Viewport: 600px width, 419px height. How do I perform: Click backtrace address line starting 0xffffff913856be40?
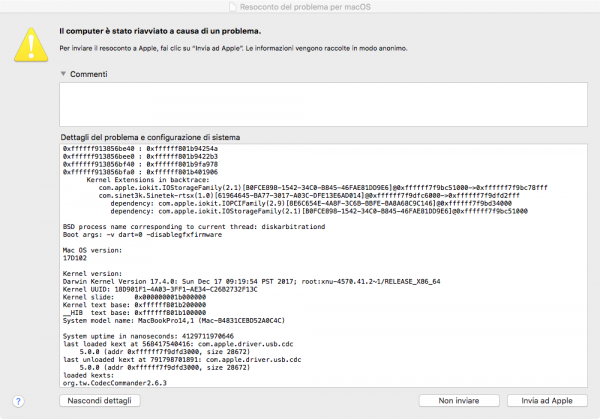pyautogui.click(x=140, y=148)
